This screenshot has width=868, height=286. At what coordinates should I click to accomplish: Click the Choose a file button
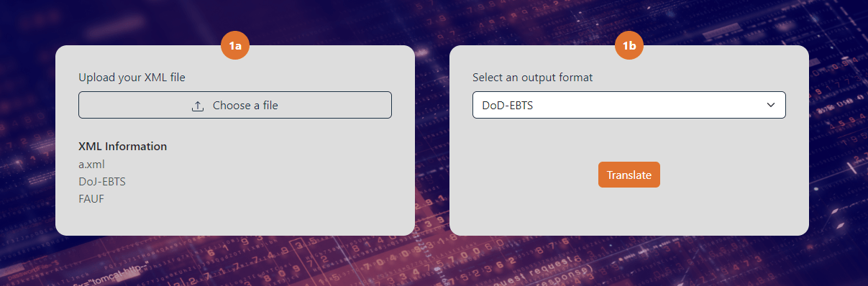click(235, 105)
